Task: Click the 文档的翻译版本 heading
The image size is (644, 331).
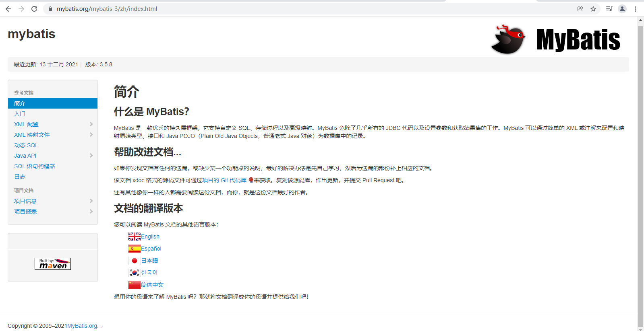Action: 149,208
